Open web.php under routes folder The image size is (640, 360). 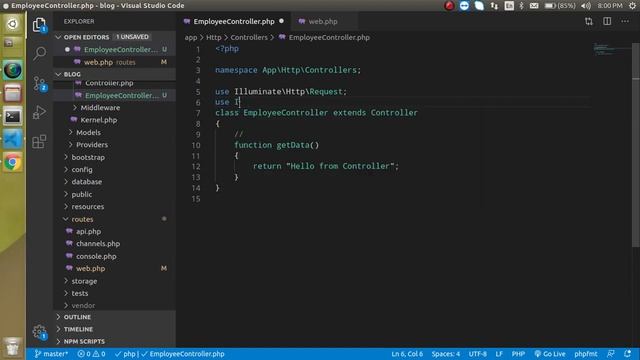pyautogui.click(x=90, y=269)
